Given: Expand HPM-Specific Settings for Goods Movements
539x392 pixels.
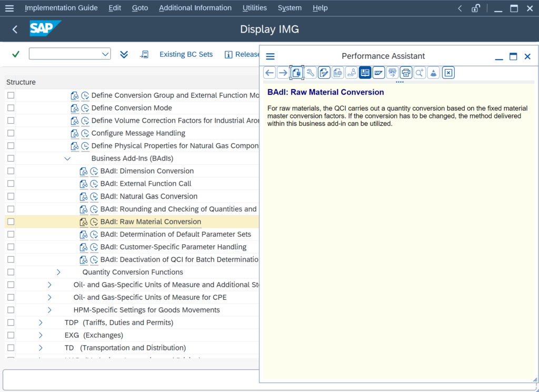Looking at the screenshot, I should (x=49, y=310).
